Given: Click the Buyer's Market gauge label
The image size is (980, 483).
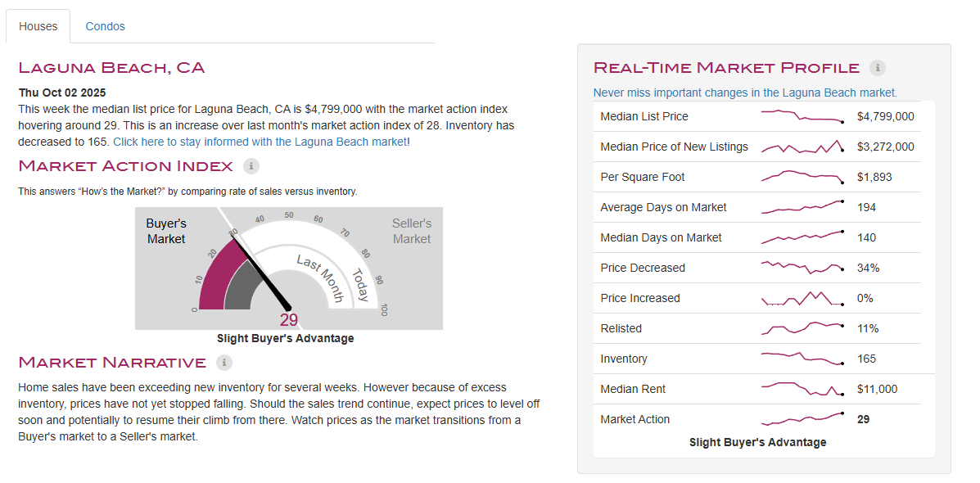Looking at the screenshot, I should (166, 231).
